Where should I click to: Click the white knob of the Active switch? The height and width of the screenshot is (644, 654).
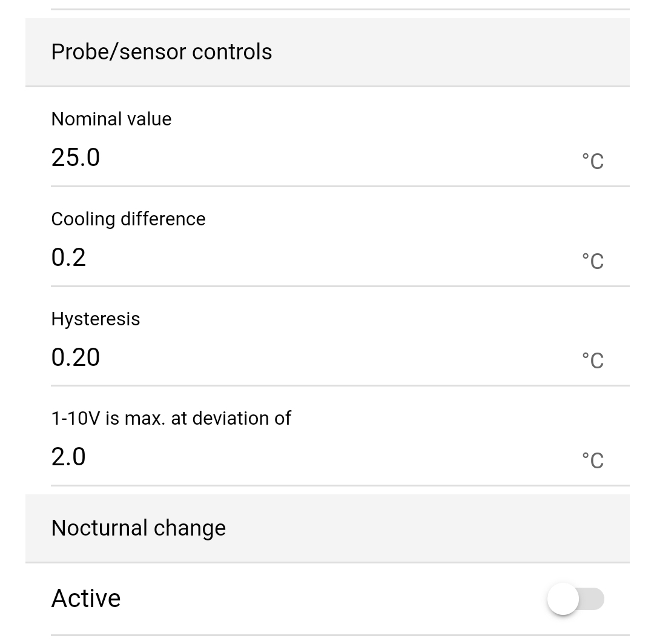point(563,599)
